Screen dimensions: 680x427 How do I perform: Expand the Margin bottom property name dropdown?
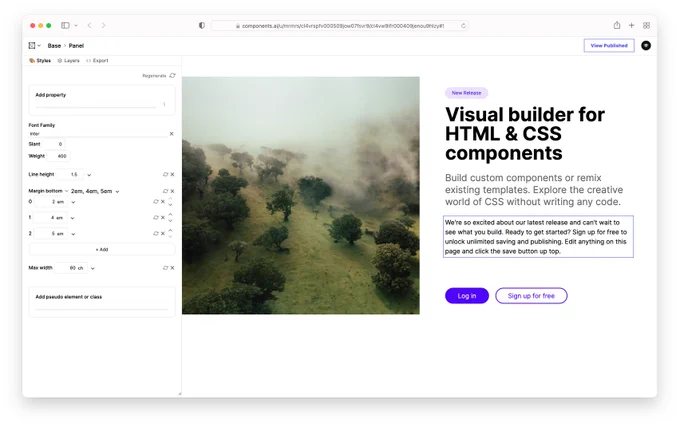[x=66, y=191]
